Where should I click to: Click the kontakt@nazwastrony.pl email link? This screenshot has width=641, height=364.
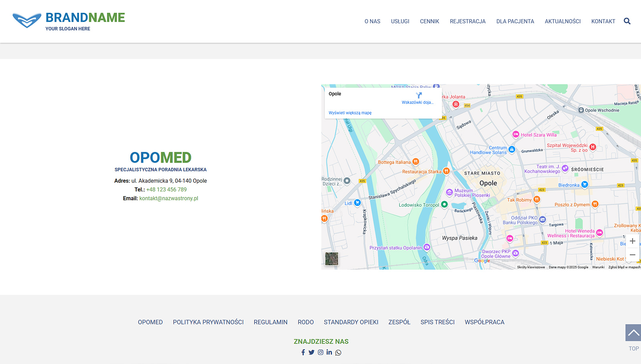[x=169, y=199]
